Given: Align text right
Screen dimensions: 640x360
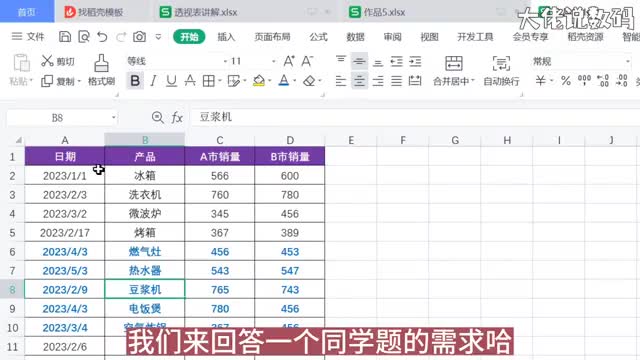Looking at the screenshot, I should click(x=378, y=81).
